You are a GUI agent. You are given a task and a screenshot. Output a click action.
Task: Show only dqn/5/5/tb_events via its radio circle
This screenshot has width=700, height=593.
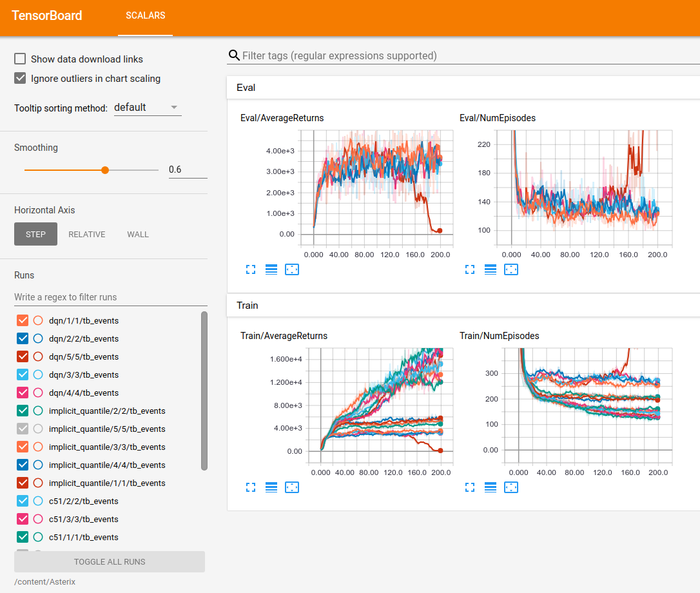[39, 357]
